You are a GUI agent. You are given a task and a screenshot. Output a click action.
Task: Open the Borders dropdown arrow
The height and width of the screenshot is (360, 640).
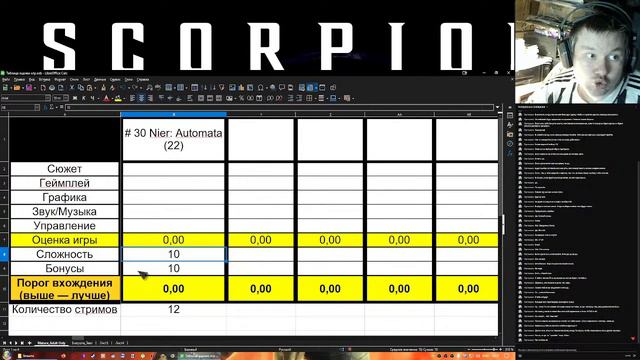coord(315,98)
